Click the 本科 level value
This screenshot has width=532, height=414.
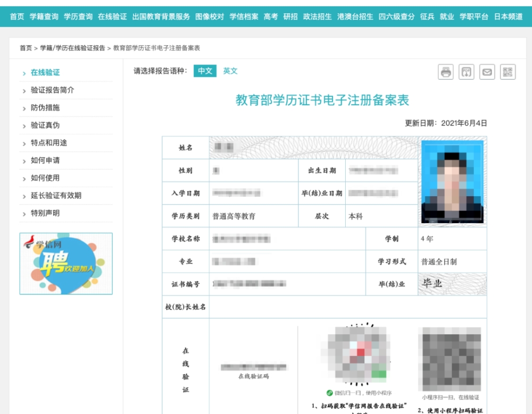[x=355, y=216]
